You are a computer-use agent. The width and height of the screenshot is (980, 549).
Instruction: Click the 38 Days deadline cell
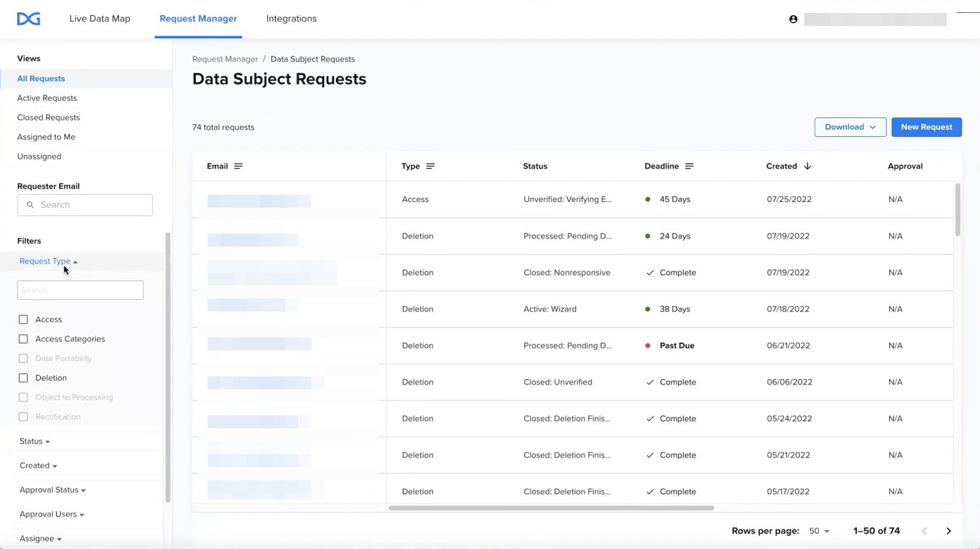tap(675, 309)
